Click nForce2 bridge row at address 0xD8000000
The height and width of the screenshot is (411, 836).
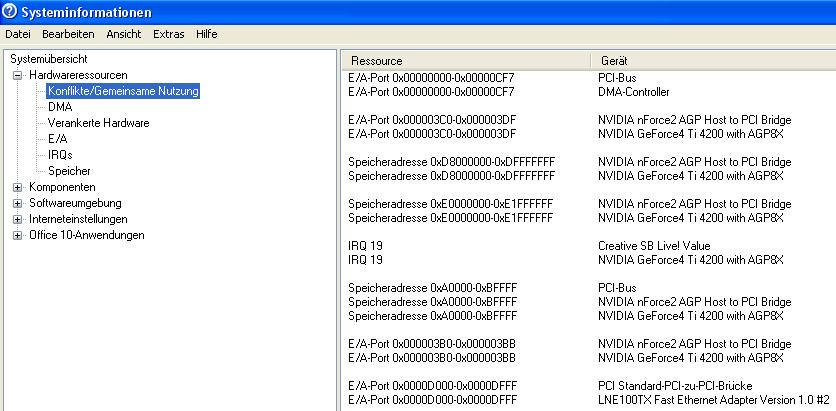click(x=589, y=162)
